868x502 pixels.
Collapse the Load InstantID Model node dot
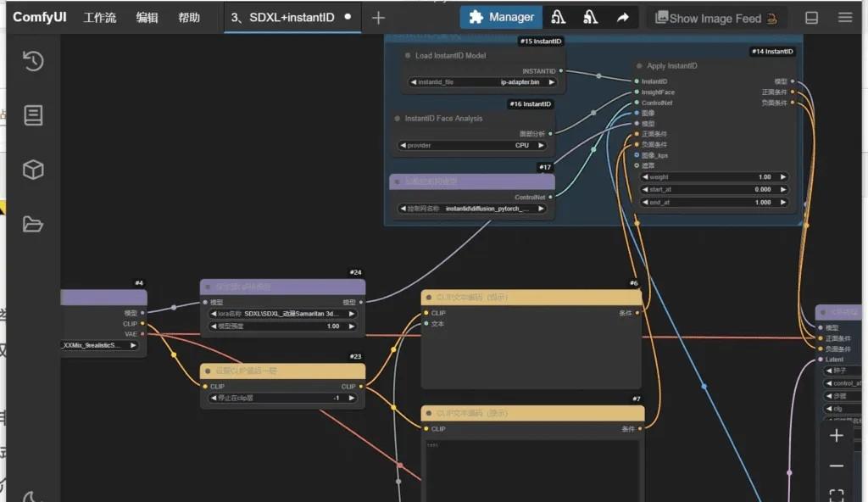point(408,55)
